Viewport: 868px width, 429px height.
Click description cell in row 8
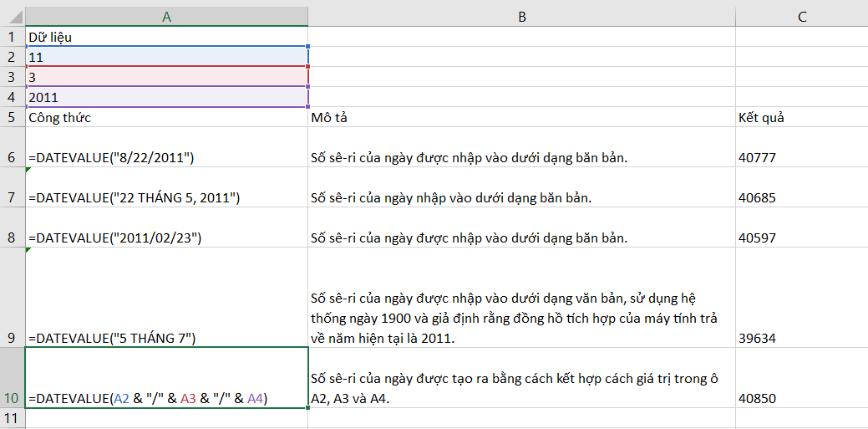click(521, 227)
